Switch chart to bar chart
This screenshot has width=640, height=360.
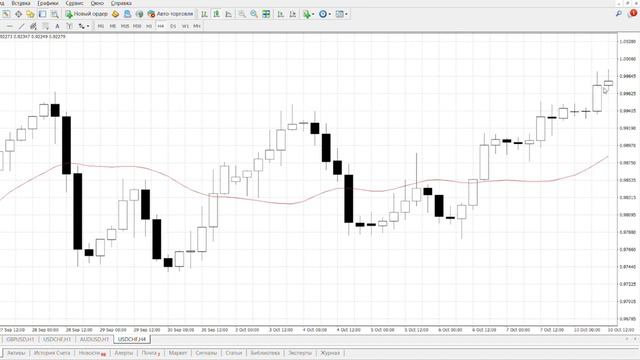pos(204,14)
